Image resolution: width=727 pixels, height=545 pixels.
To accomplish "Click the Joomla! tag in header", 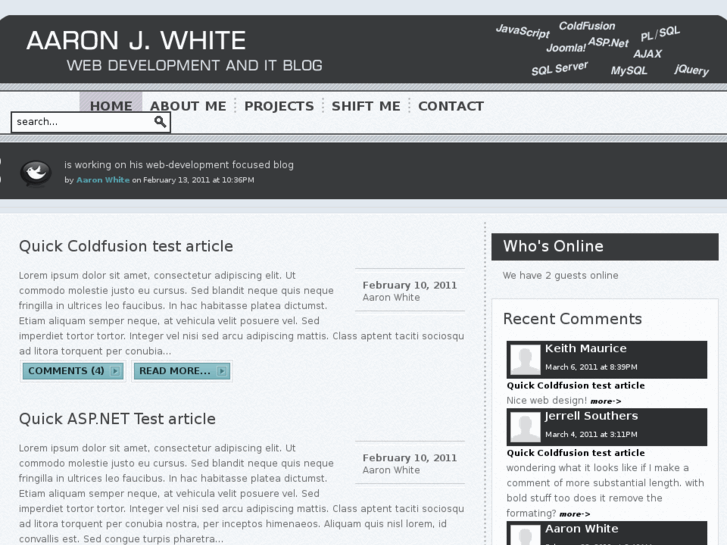I will coord(566,48).
